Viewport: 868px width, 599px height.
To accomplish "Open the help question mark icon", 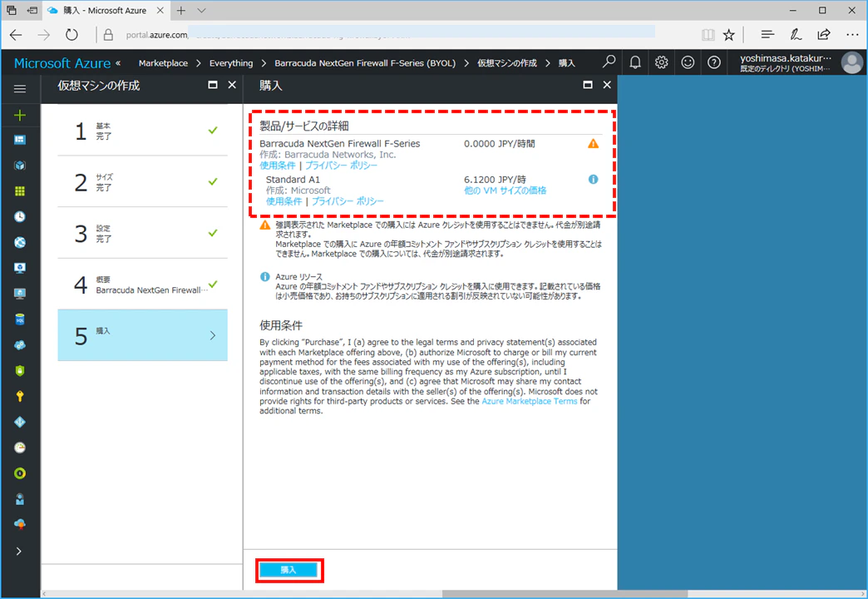I will pos(714,62).
